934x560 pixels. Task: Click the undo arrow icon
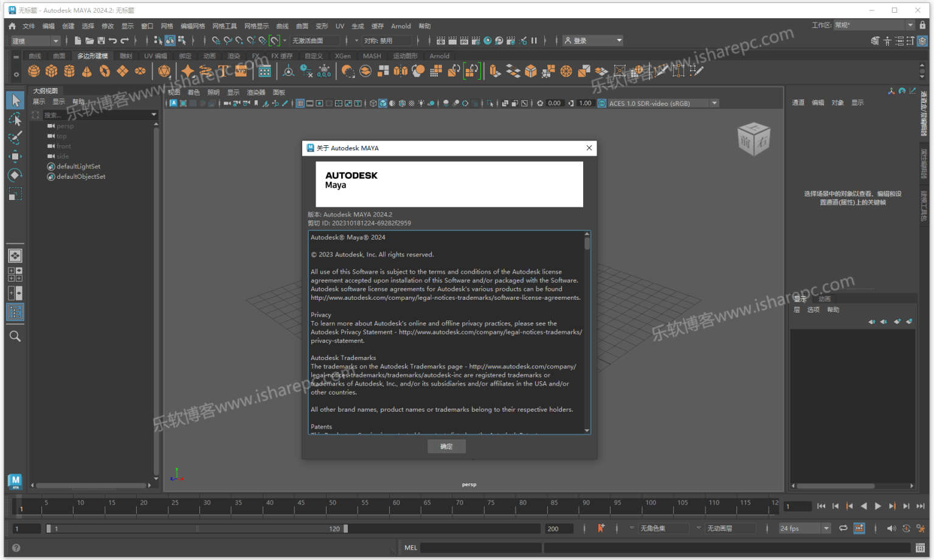point(112,41)
